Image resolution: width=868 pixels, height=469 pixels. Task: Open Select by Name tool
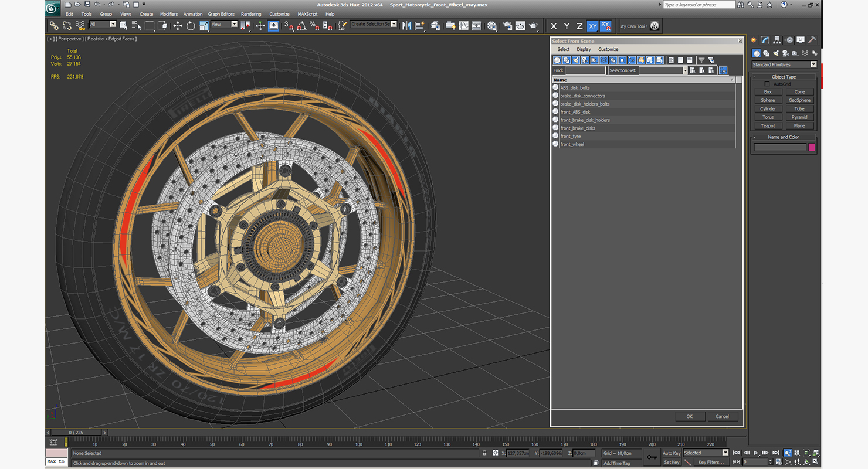pos(136,26)
